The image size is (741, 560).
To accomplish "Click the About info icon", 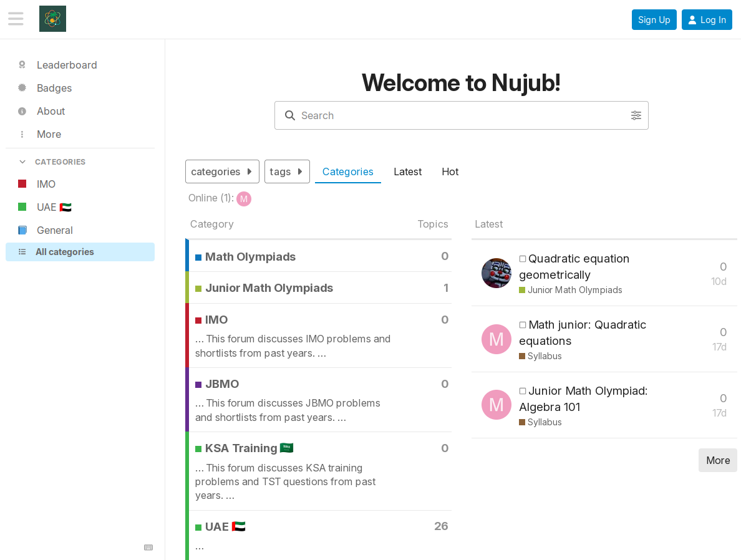I will point(22,111).
